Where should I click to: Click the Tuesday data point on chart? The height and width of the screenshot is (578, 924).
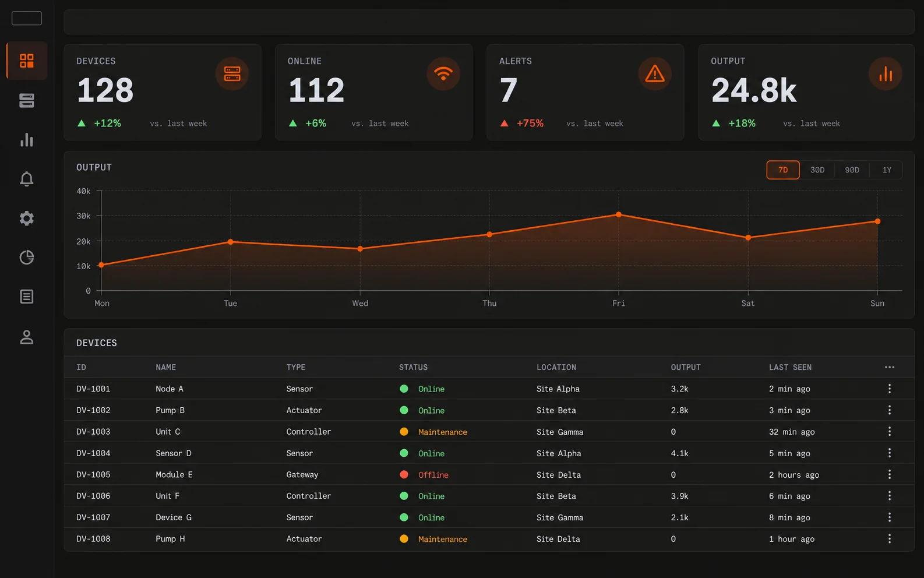click(231, 242)
